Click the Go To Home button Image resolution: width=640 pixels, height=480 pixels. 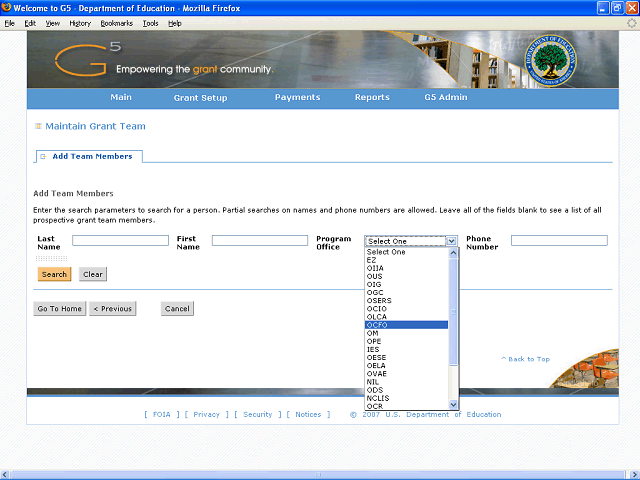60,309
